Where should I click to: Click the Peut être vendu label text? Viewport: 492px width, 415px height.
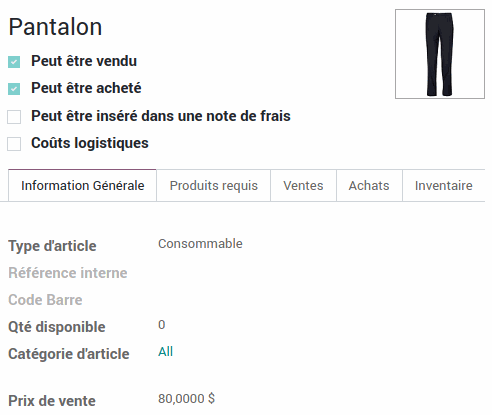[84, 61]
